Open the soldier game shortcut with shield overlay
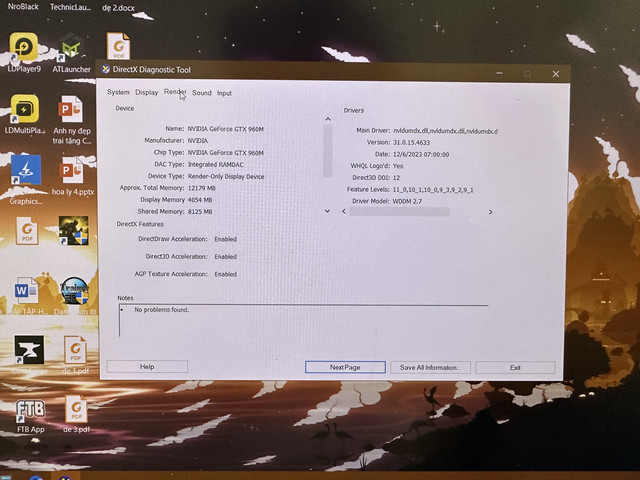 click(73, 231)
